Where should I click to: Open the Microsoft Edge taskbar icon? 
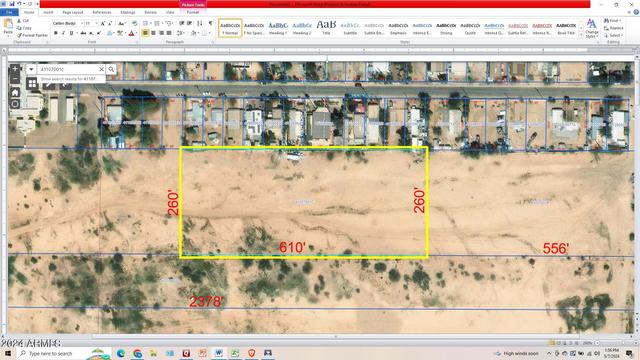coord(121,353)
